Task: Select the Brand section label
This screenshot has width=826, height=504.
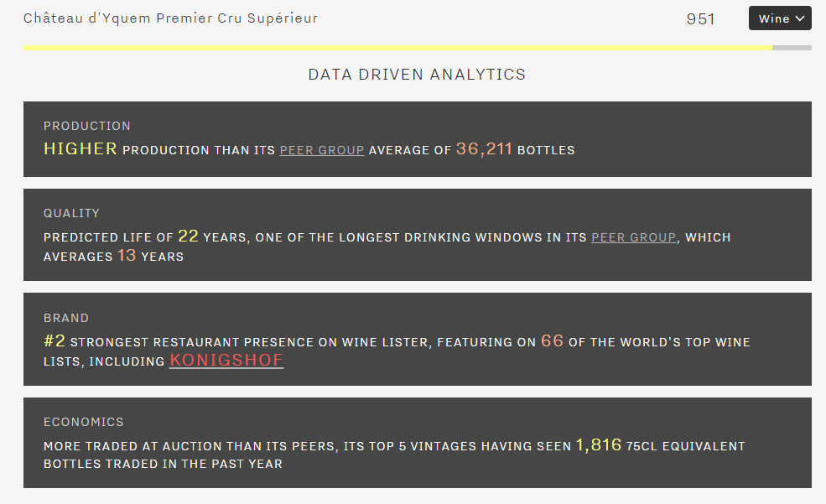Action: pos(66,318)
